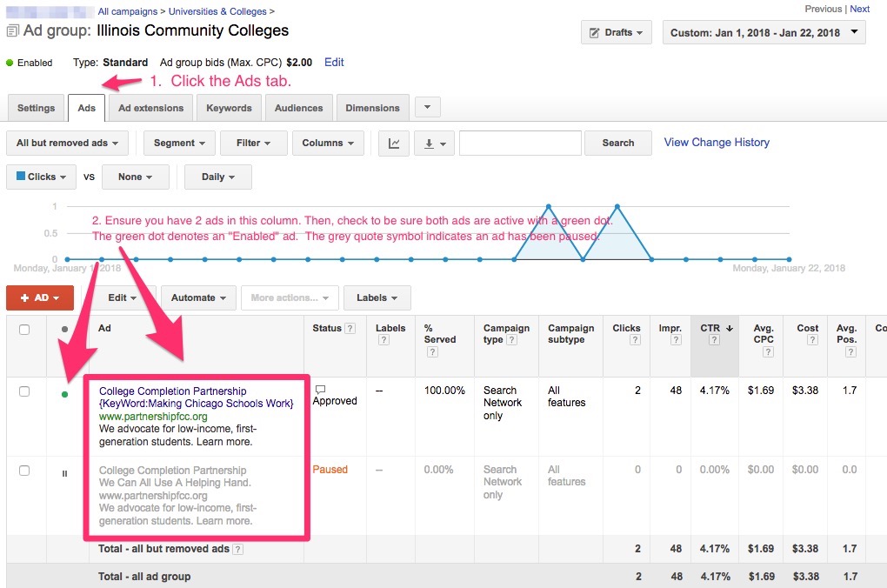Click the first peak point on the clicks chart
This screenshot has height=588, width=887.
[548, 206]
